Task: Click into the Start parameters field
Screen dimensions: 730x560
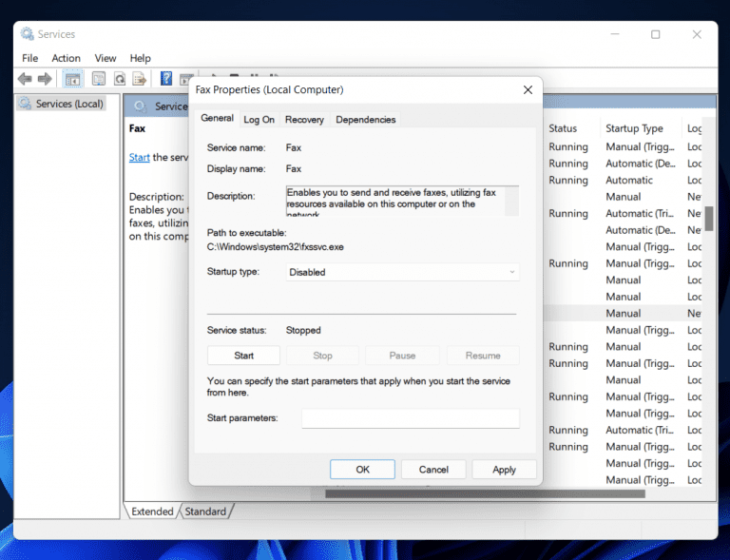Action: [x=410, y=418]
